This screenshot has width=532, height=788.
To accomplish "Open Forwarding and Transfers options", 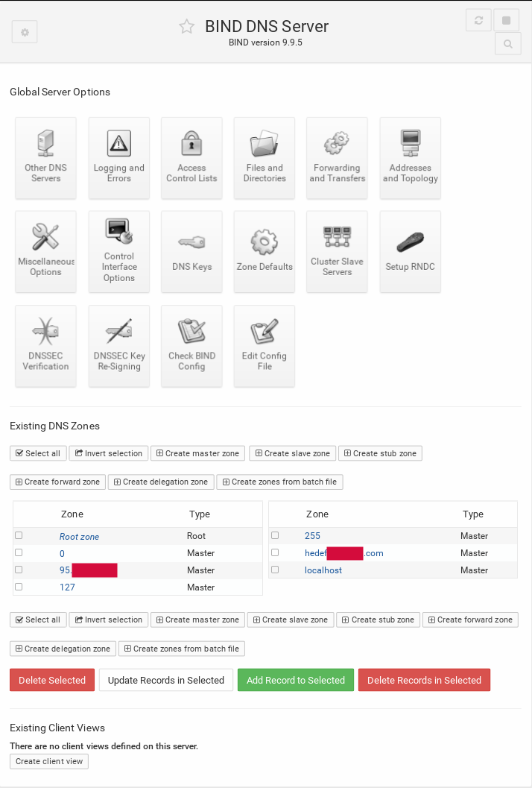I will point(338,157).
